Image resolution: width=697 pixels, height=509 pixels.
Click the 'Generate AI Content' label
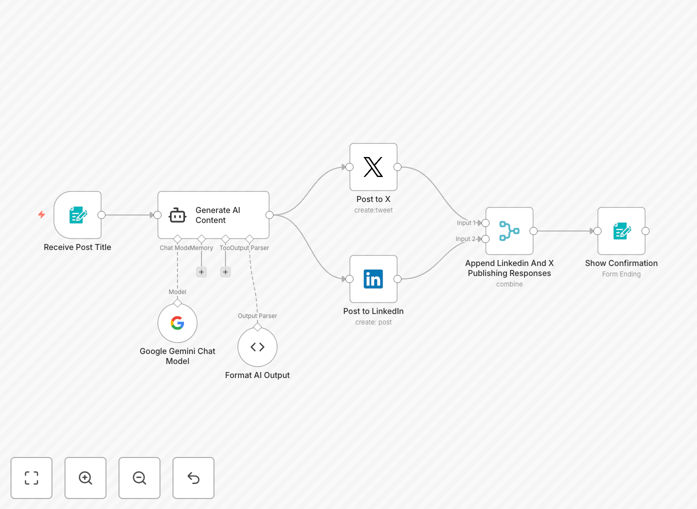click(218, 215)
